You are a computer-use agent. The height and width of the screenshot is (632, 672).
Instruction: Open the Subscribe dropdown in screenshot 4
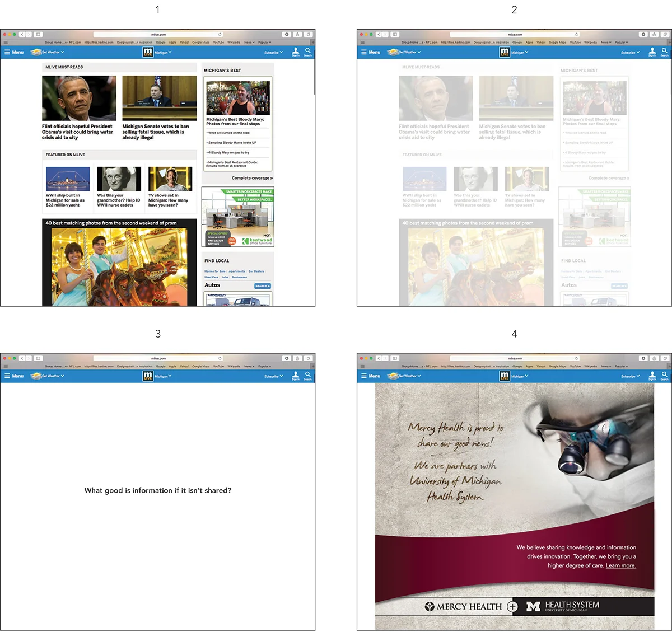point(631,377)
